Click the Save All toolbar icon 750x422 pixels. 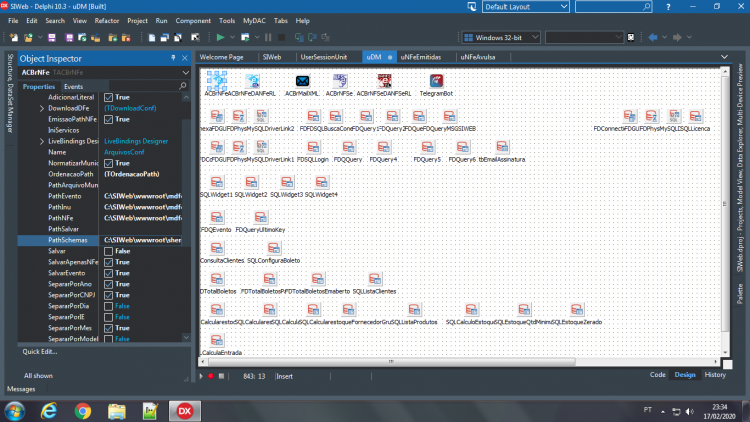coord(69,37)
